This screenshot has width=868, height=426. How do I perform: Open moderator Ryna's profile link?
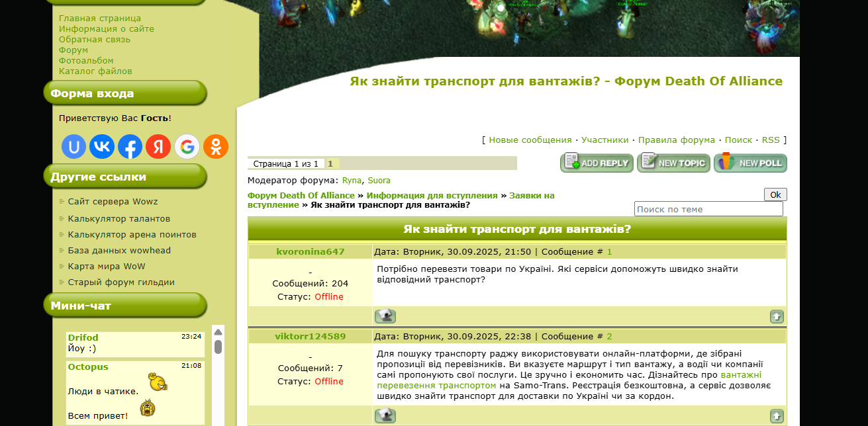352,181
